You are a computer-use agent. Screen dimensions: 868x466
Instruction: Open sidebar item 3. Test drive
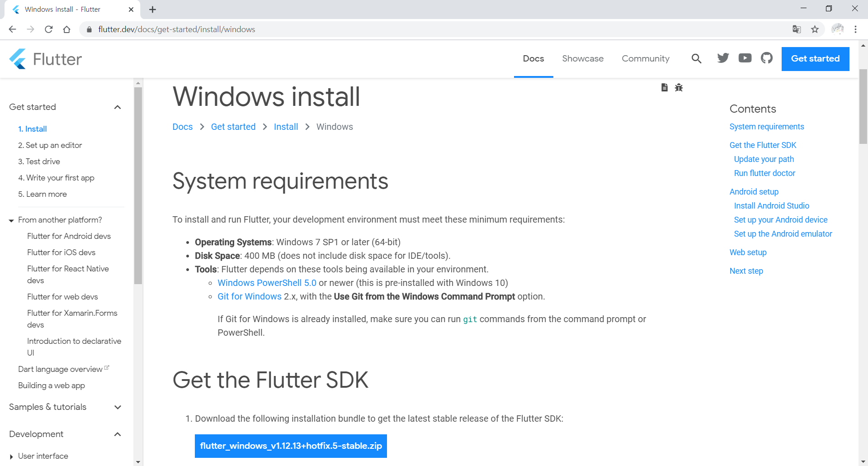click(39, 162)
